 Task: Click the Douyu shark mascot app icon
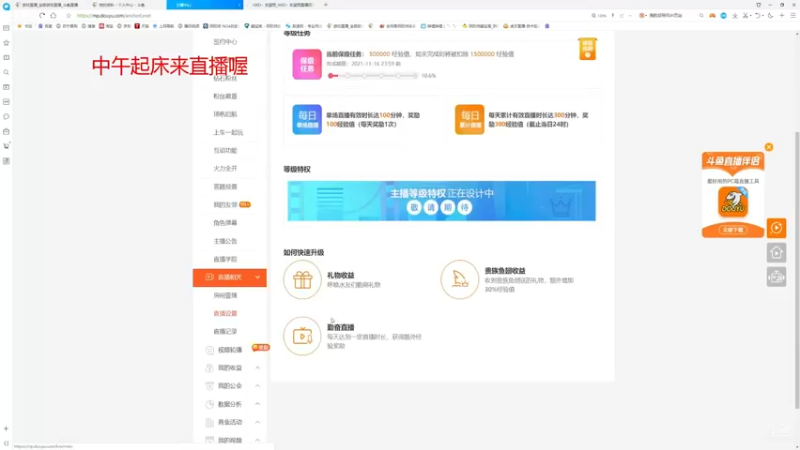733,202
